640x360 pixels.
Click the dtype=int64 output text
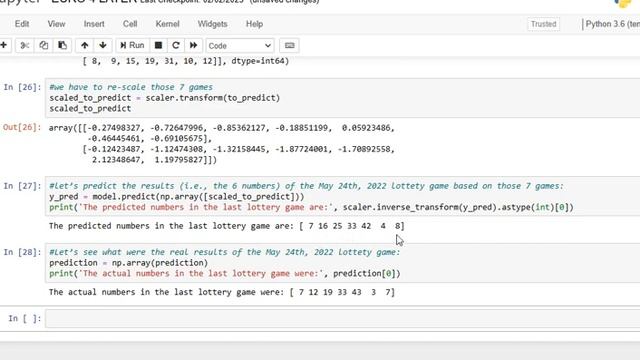[x=260, y=61]
